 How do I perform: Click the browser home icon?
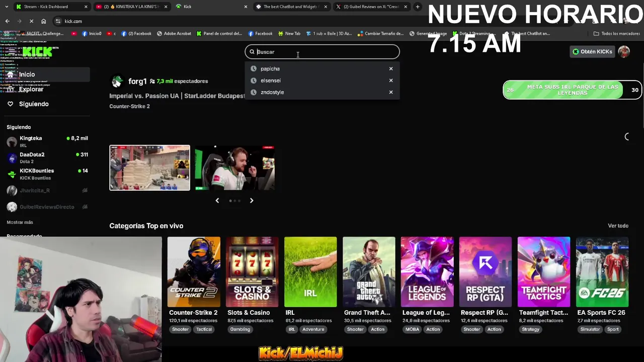pyautogui.click(x=43, y=21)
